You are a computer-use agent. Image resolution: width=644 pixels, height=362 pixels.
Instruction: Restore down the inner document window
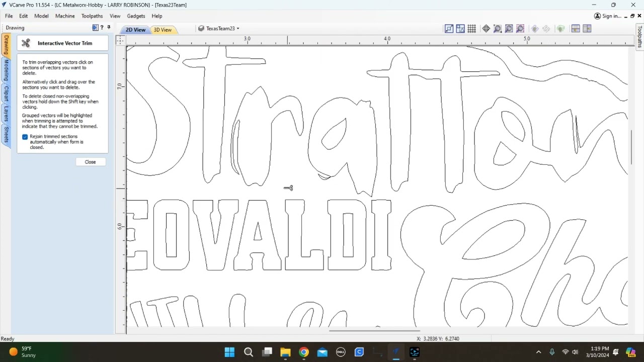(x=632, y=16)
